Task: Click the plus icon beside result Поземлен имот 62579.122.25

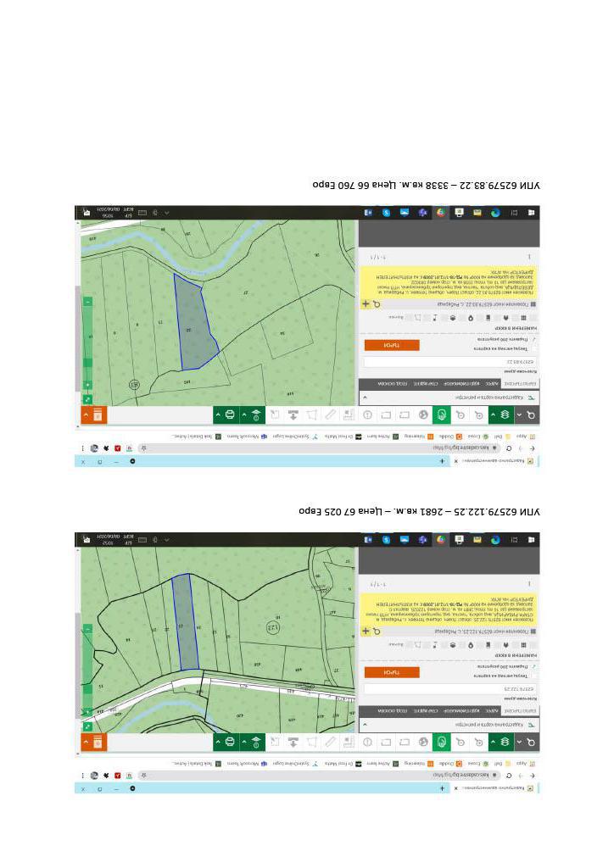Action: pos(366,631)
